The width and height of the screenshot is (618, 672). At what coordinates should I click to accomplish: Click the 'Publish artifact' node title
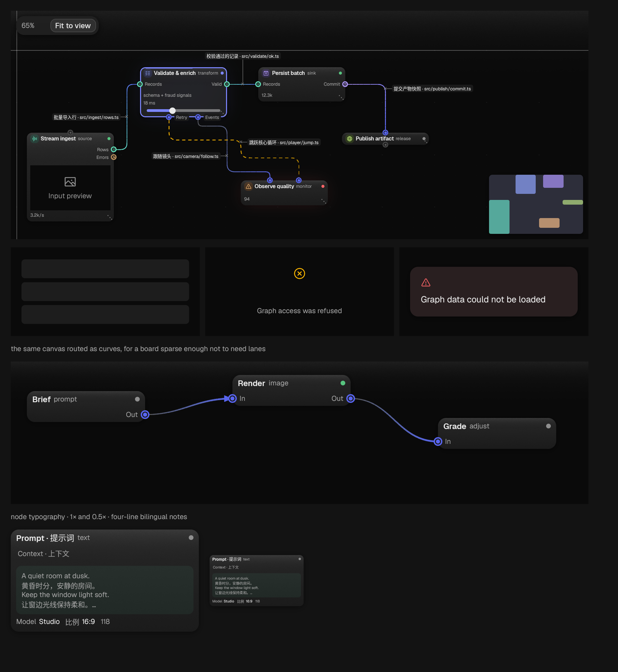tap(374, 138)
